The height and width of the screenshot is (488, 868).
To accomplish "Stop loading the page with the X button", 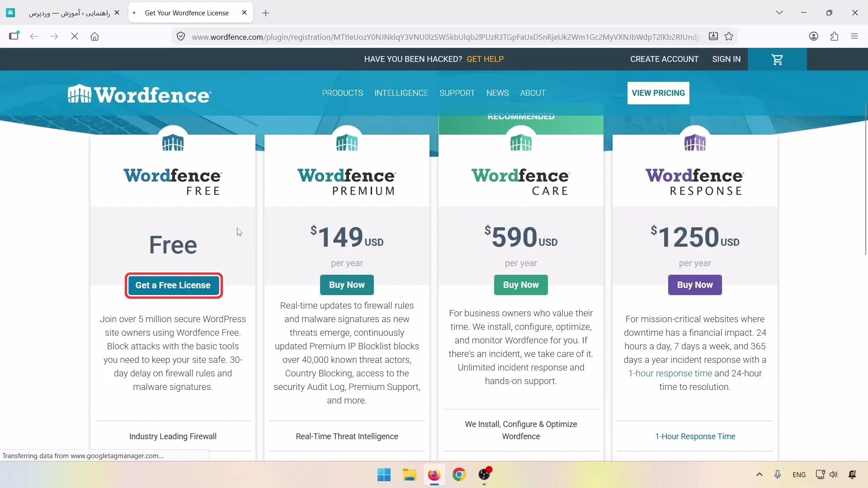I will 75,37.
